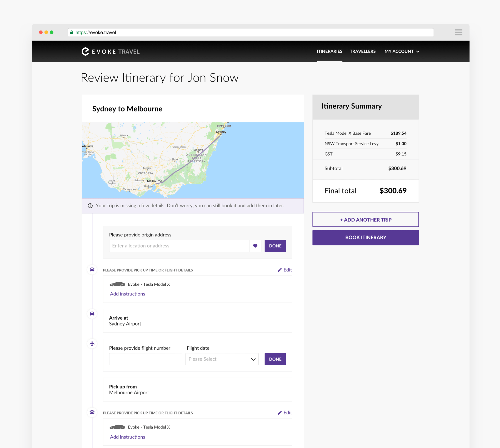Viewport: 500px width, 448px height.
Task: Click the browser hamburger menu icon
Action: (458, 32)
